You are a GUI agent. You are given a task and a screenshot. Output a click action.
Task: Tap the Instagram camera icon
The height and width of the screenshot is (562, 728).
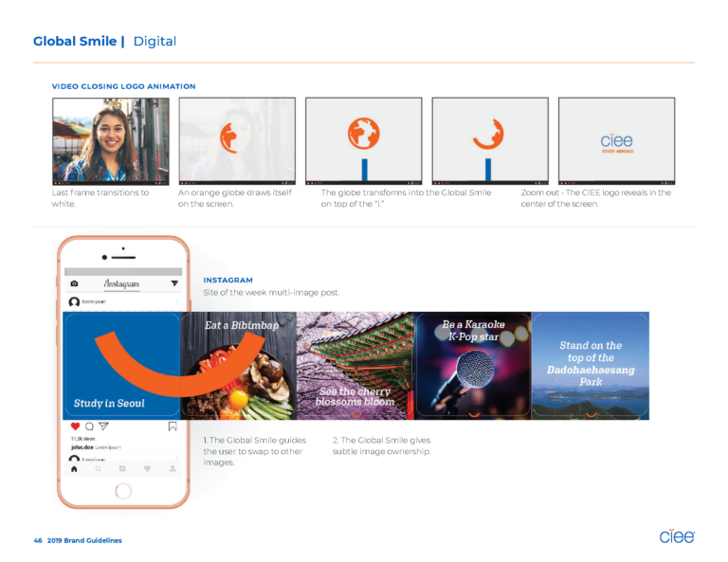74,283
